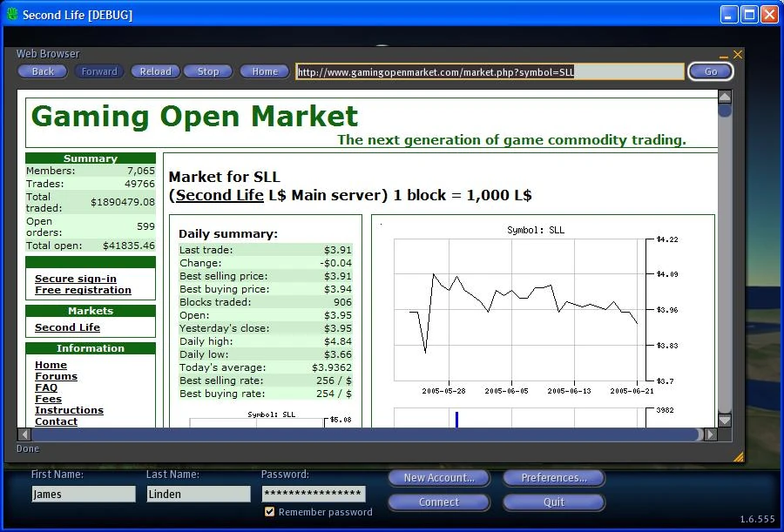This screenshot has width=784, height=532.
Task: Focus the Password field
Action: [314, 494]
